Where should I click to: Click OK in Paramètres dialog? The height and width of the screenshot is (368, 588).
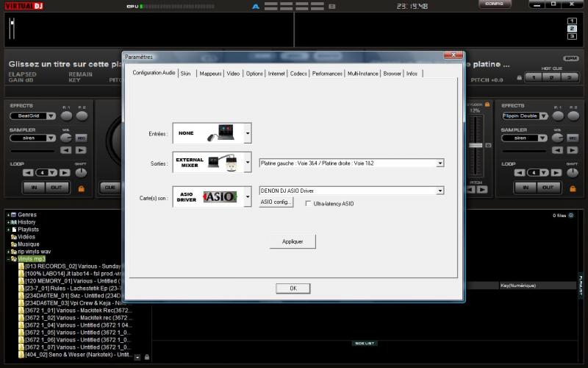(293, 289)
